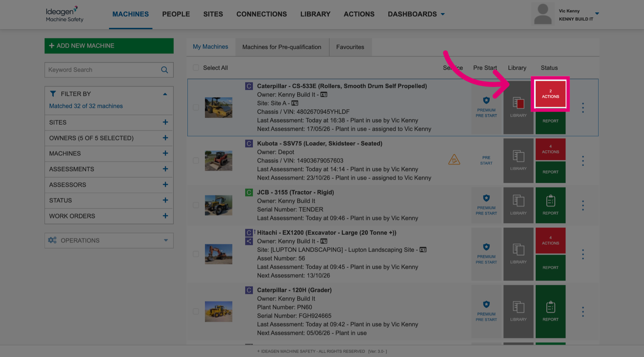Click the owner contact card icon on Caterpillar CS-533E
The width and height of the screenshot is (644, 357).
click(x=324, y=95)
